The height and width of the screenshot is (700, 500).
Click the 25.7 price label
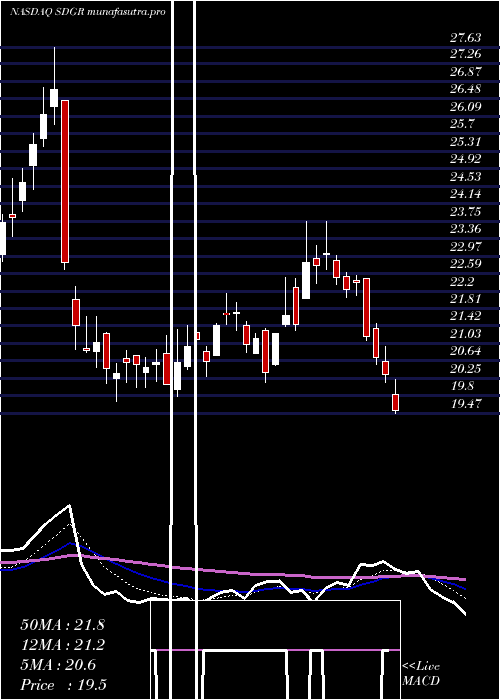(x=462, y=124)
